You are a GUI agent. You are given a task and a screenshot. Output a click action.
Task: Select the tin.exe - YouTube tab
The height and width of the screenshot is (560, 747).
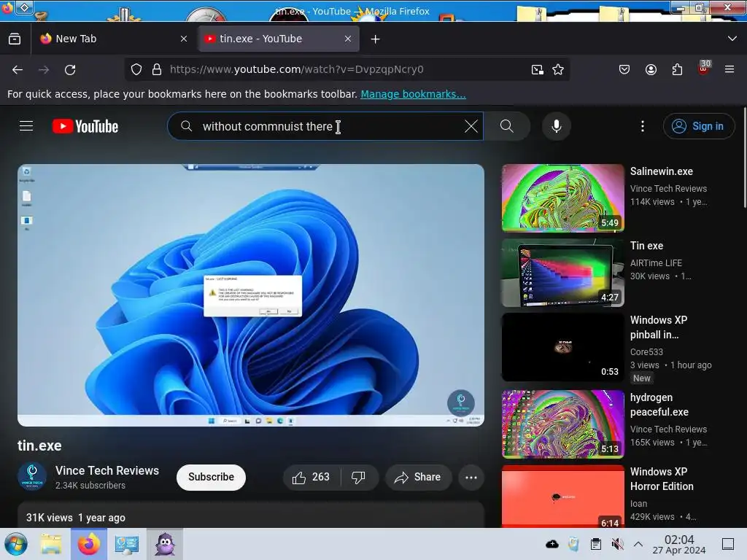279,39
